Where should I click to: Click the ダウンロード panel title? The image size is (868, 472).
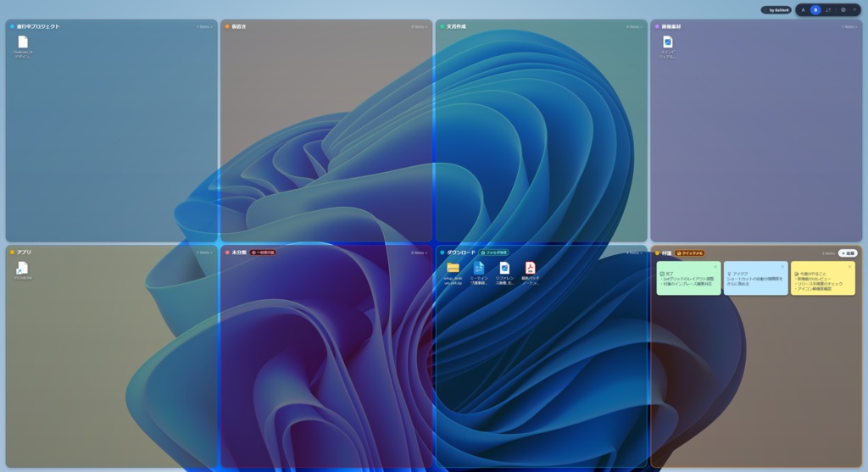pyautogui.click(x=460, y=253)
